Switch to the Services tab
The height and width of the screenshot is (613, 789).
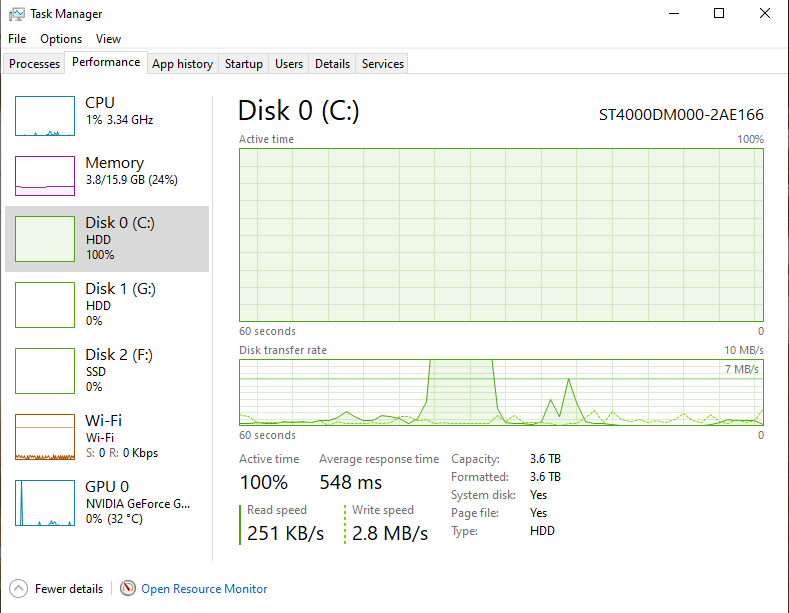tap(383, 64)
